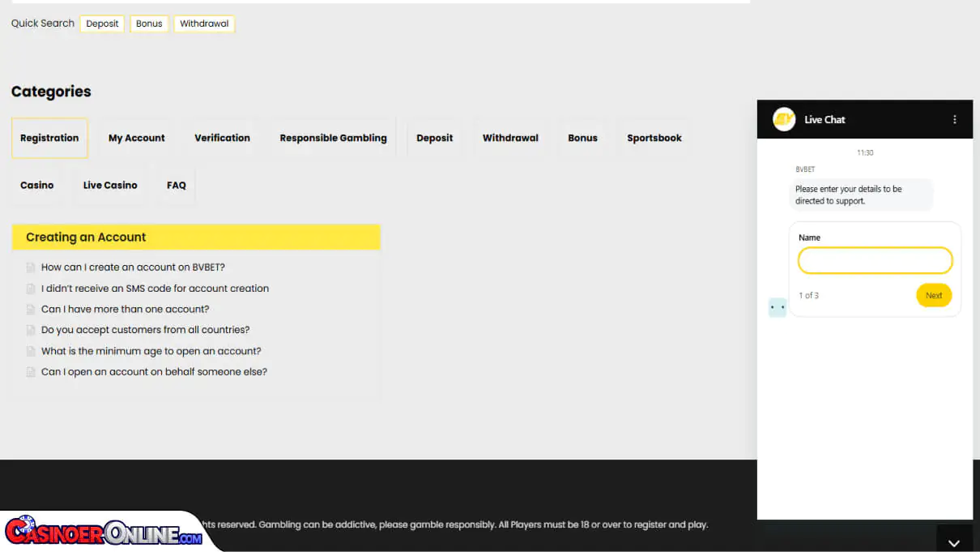Open 'What is the minimum age to open an account?'
Viewport: 980px width, 552px height.
[151, 351]
